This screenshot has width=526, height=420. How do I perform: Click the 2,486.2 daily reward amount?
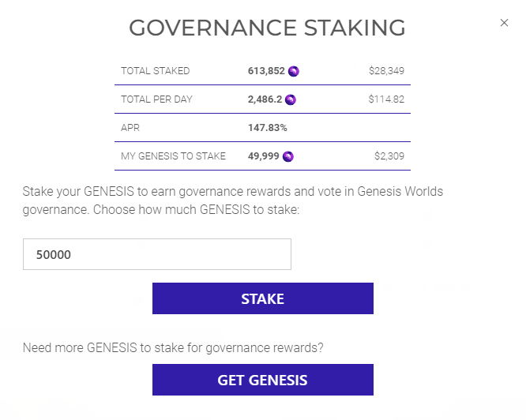click(x=265, y=99)
